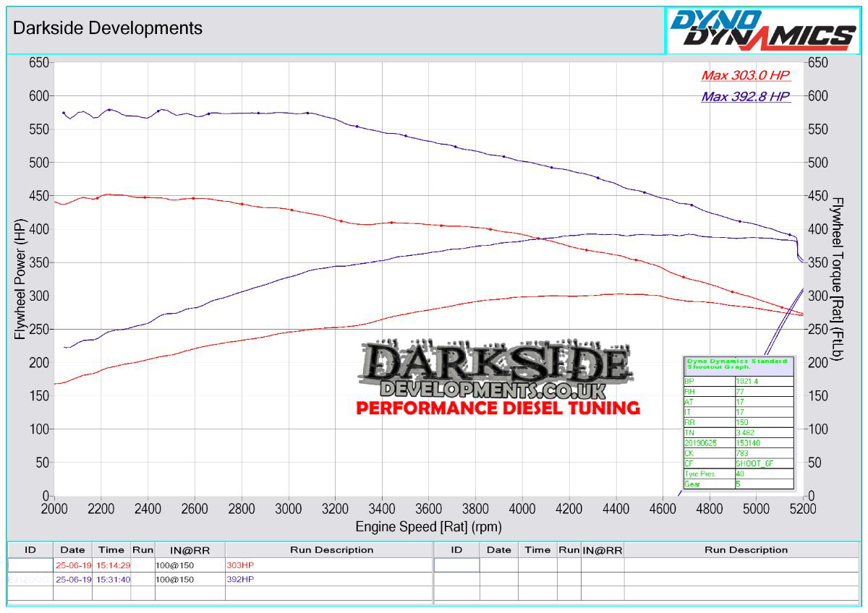This screenshot has height=613, width=868.
Task: Select the red Max 303.0 HP legend
Action: (x=745, y=75)
